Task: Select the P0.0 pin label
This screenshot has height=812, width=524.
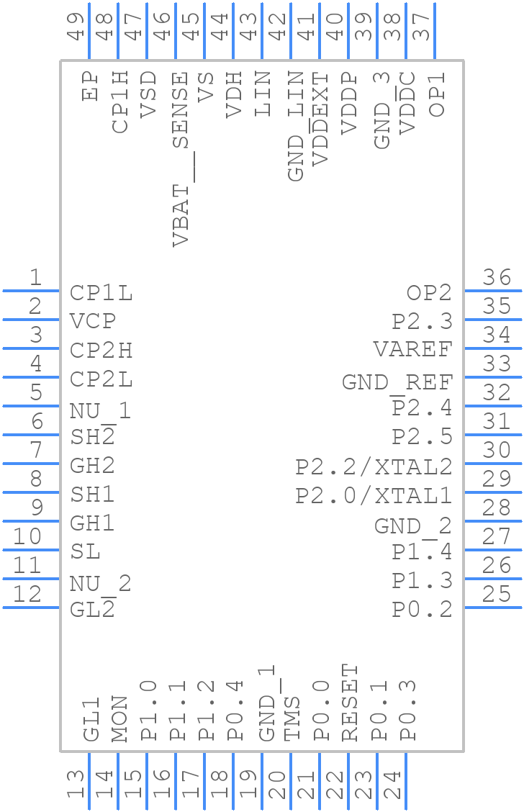Action: point(321,710)
